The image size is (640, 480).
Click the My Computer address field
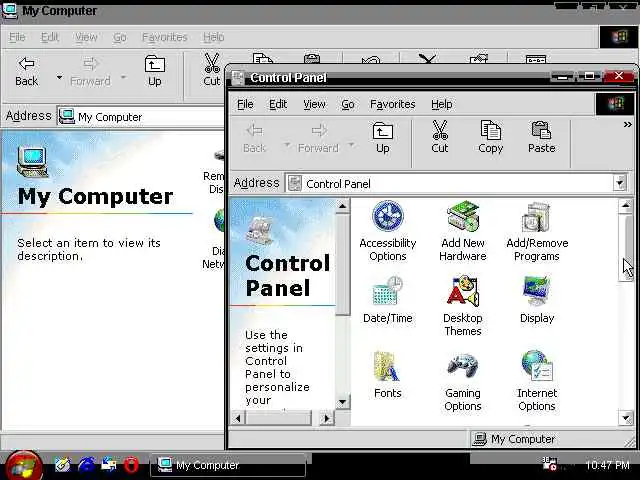[x=141, y=117]
